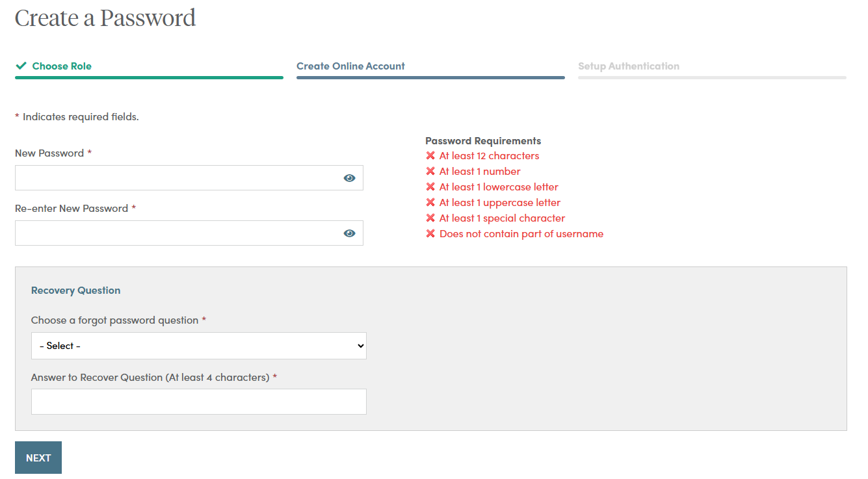
Task: Click the Re-enter New Password label
Action: pyautogui.click(x=75, y=209)
